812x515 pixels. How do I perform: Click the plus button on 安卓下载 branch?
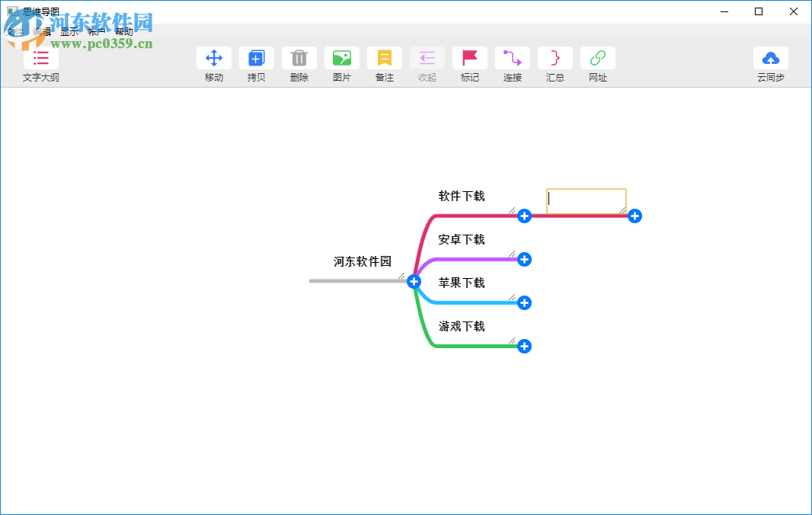tap(524, 260)
